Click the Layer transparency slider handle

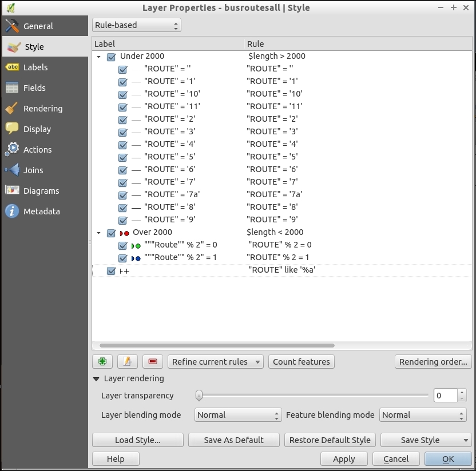point(199,395)
